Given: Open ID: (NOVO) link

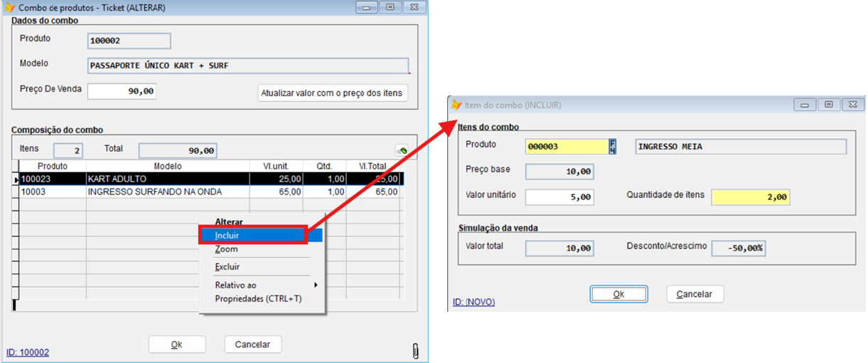Looking at the screenshot, I should (474, 302).
